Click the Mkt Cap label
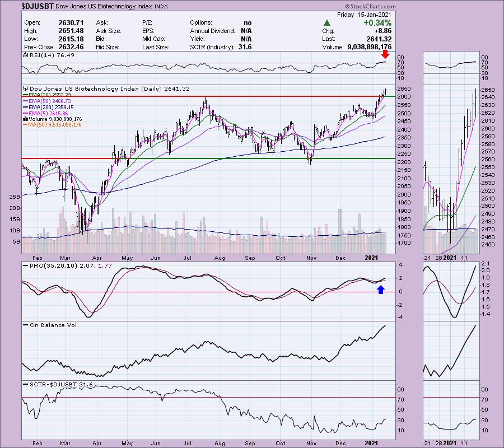The width and height of the screenshot is (504, 448). pyautogui.click(x=153, y=39)
